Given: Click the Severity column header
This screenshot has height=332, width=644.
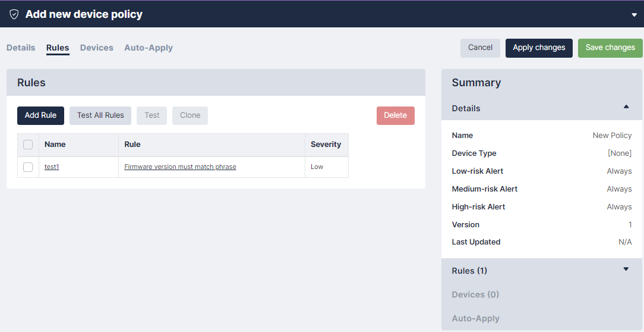Looking at the screenshot, I should (x=326, y=145).
